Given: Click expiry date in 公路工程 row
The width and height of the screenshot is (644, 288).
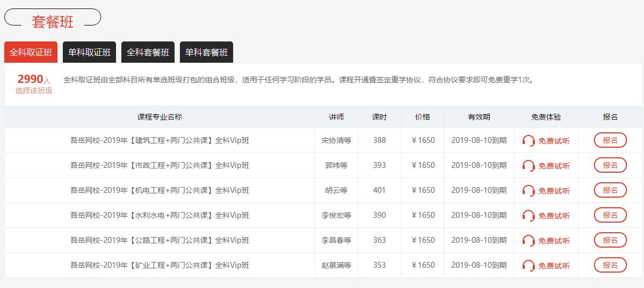Looking at the screenshot, I should pos(479,240).
